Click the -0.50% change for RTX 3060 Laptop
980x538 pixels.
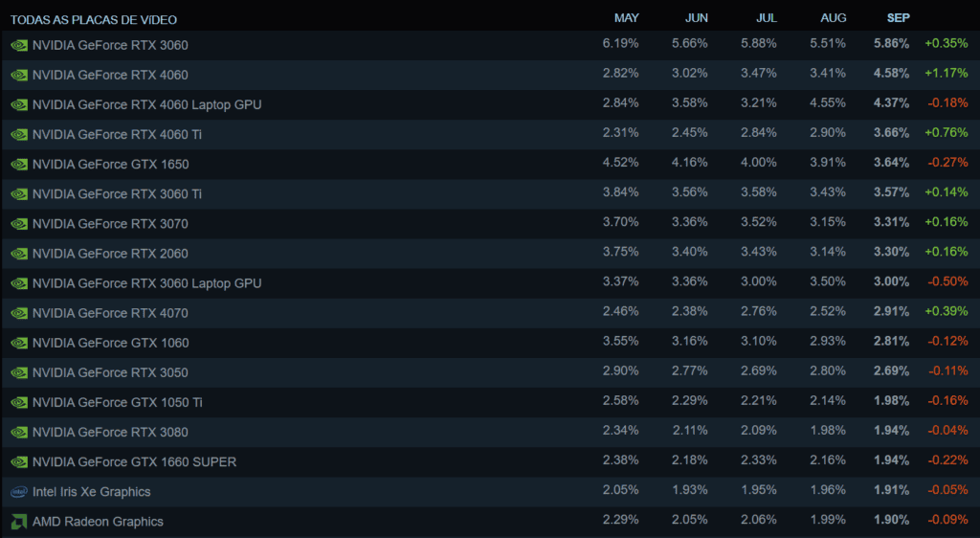click(947, 283)
